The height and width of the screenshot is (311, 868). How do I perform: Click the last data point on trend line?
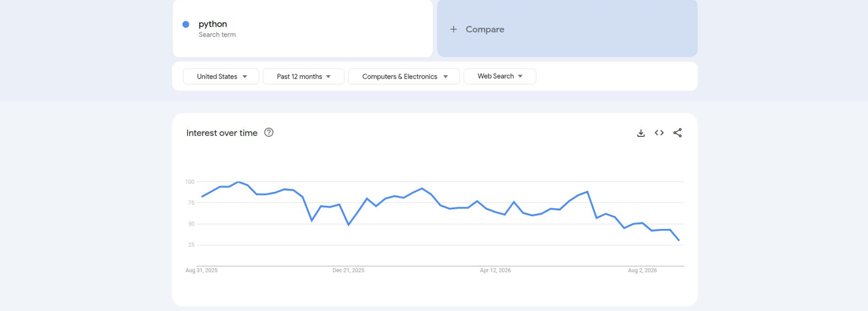click(x=679, y=240)
